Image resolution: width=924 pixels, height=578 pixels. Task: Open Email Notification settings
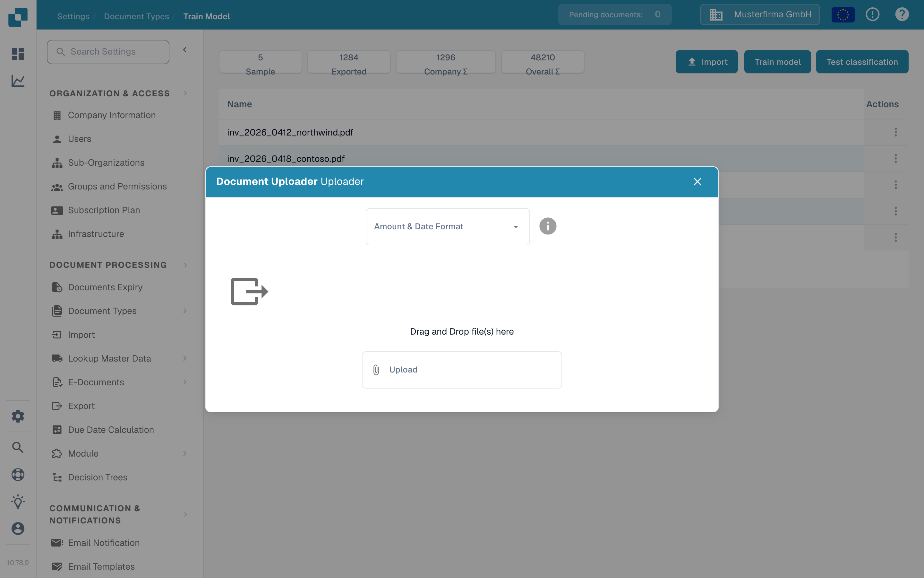(96, 543)
